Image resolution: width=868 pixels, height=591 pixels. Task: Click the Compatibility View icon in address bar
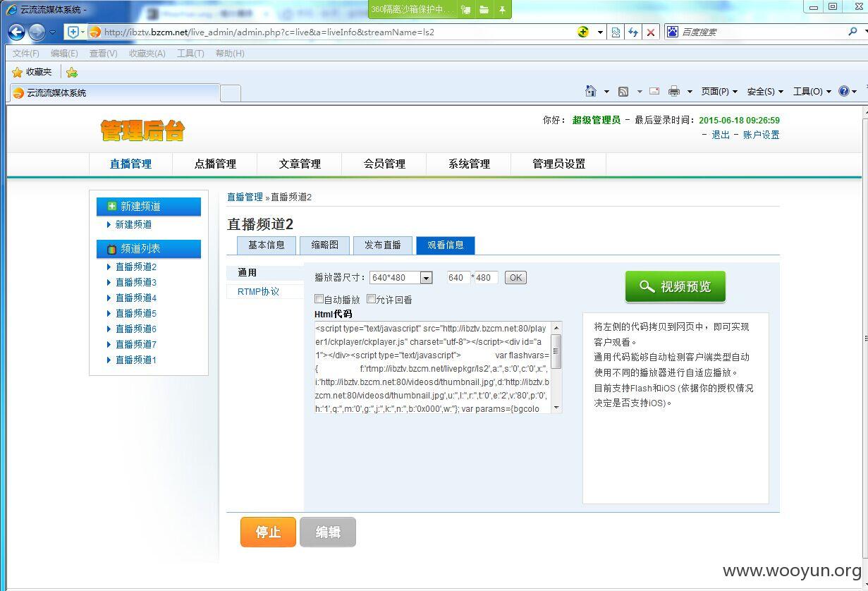coord(616,32)
